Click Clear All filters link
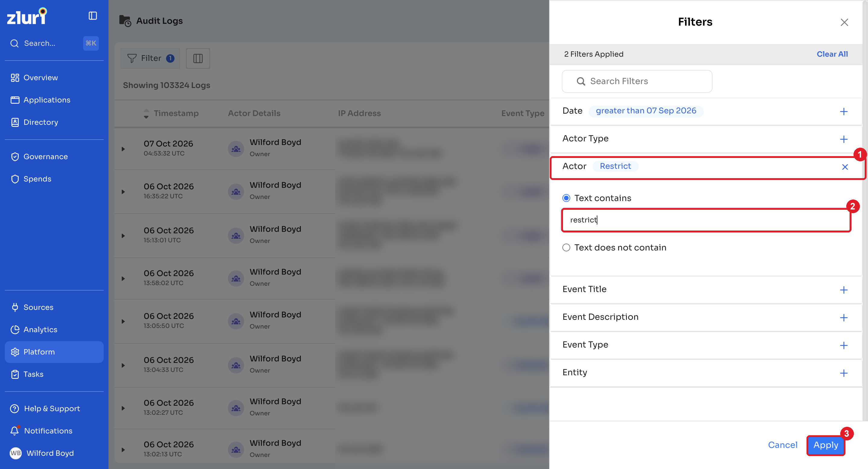 coord(832,54)
